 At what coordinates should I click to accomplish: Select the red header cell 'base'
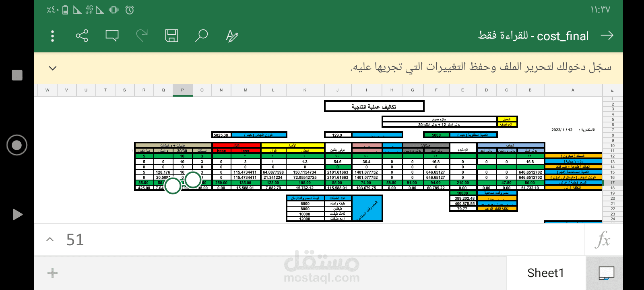coord(221,151)
